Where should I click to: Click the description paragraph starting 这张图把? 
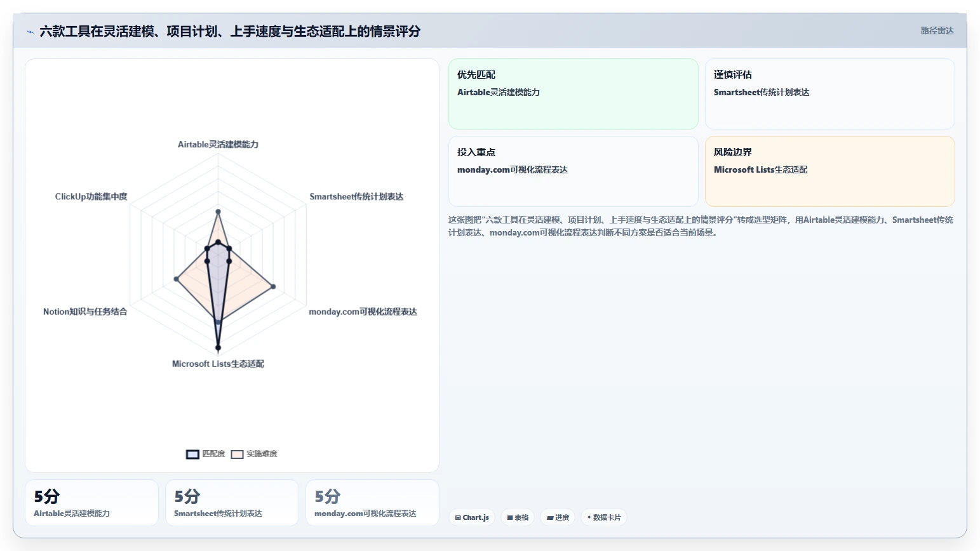point(701,226)
